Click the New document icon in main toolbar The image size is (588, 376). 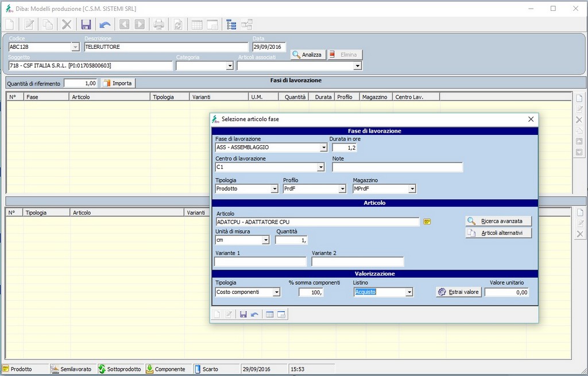click(x=10, y=25)
